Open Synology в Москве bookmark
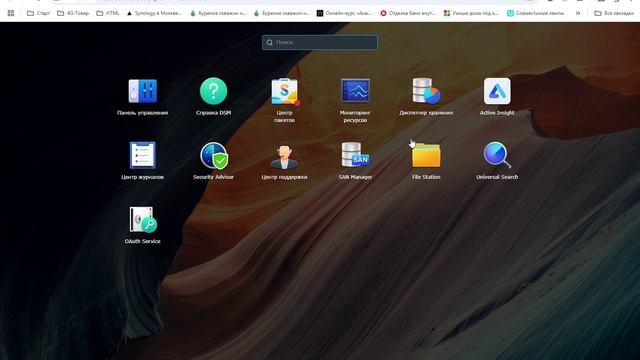 coord(154,13)
